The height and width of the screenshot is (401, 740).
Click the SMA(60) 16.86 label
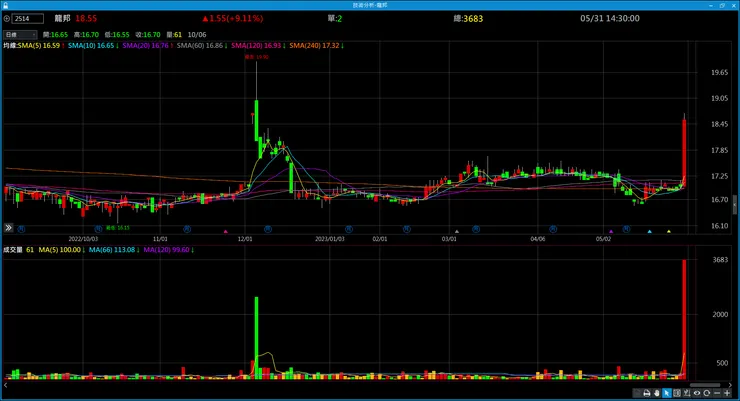point(200,46)
